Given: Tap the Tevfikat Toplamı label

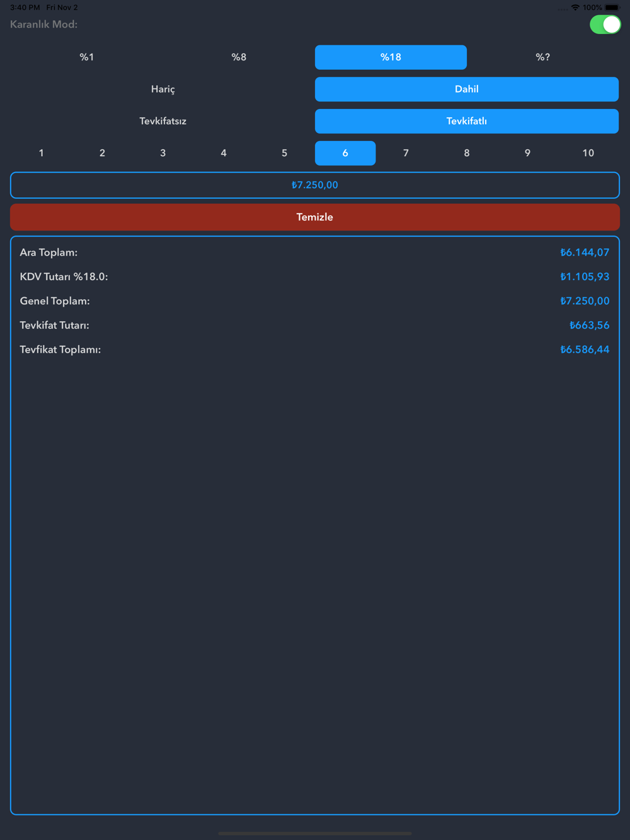Looking at the screenshot, I should 60,349.
